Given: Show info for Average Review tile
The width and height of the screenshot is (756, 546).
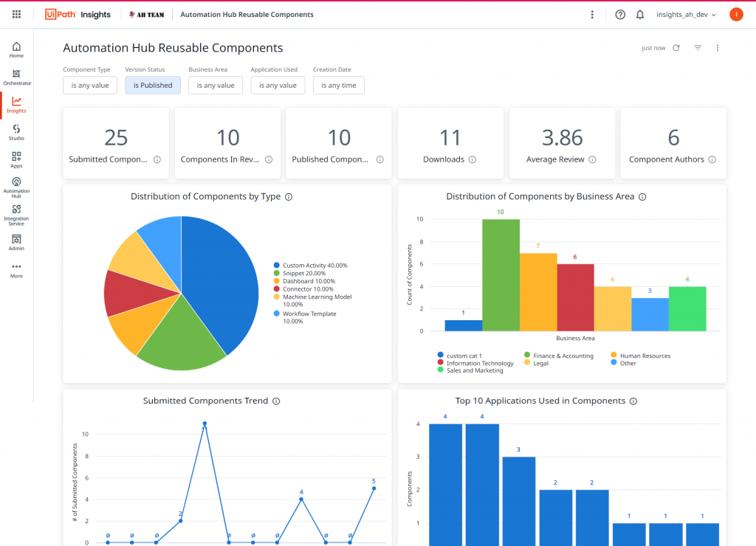Looking at the screenshot, I should pos(593,159).
